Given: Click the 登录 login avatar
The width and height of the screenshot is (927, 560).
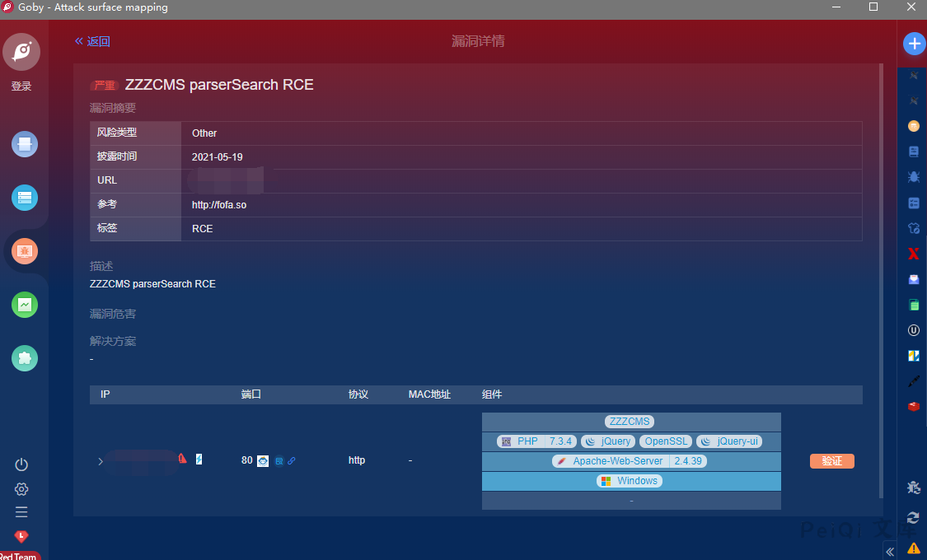Looking at the screenshot, I should (21, 53).
